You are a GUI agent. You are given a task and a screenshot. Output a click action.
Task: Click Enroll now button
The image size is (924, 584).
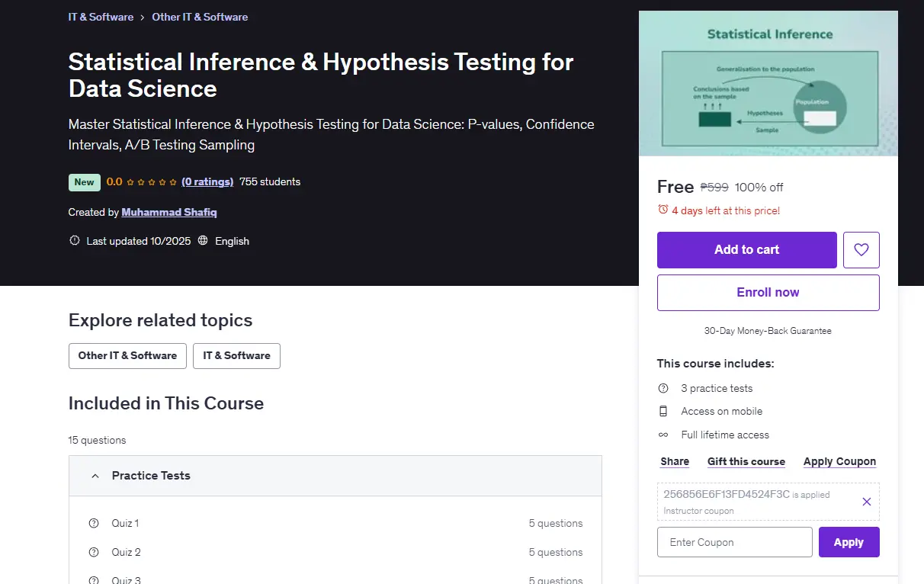pyautogui.click(x=768, y=292)
